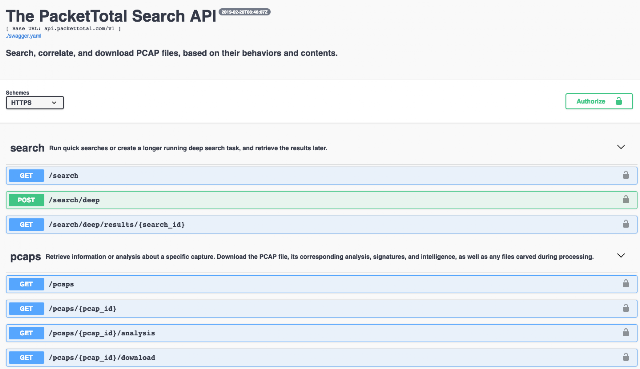640x369 pixels.
Task: Expand the POST /search/deep operation
Action: coord(322,200)
